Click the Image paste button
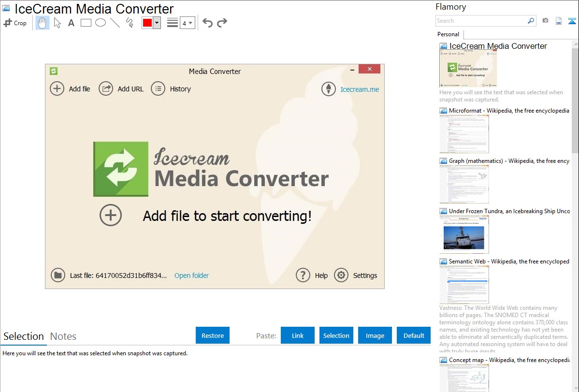This screenshot has height=392, width=579. click(x=375, y=335)
